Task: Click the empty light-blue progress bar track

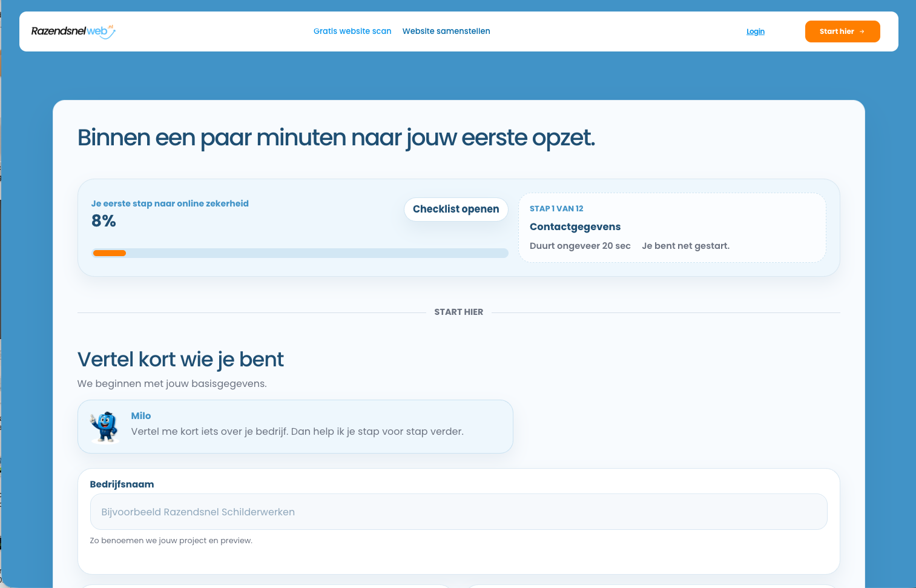Action: point(315,253)
